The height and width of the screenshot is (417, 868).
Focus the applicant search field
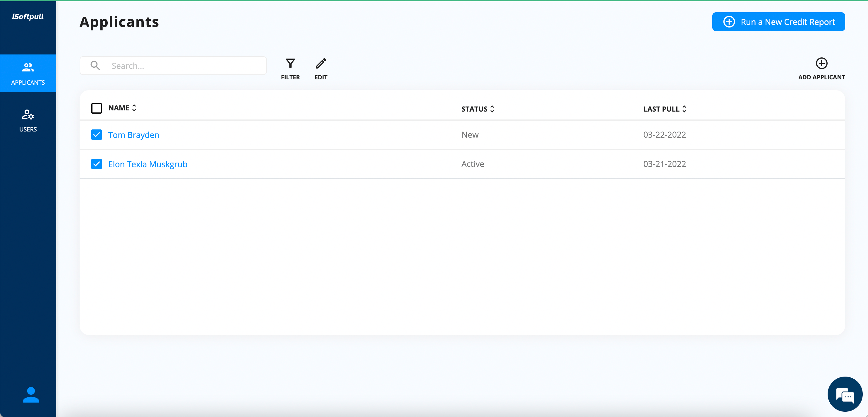[185, 66]
